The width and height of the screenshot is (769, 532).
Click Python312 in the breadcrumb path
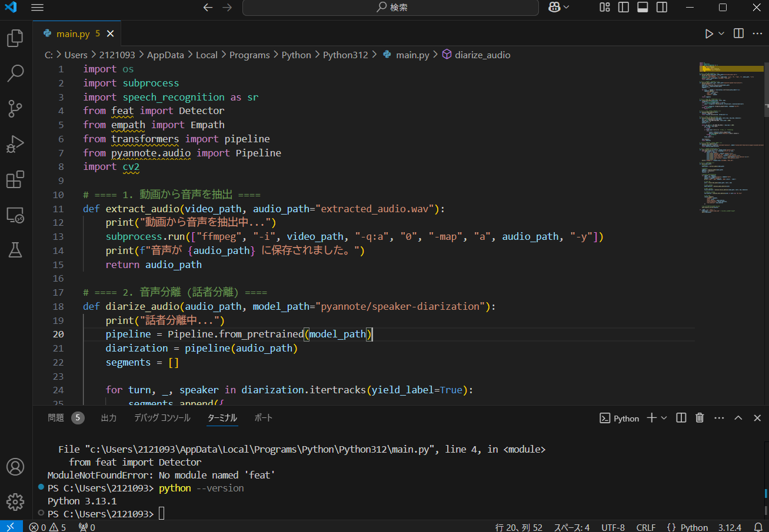(345, 55)
